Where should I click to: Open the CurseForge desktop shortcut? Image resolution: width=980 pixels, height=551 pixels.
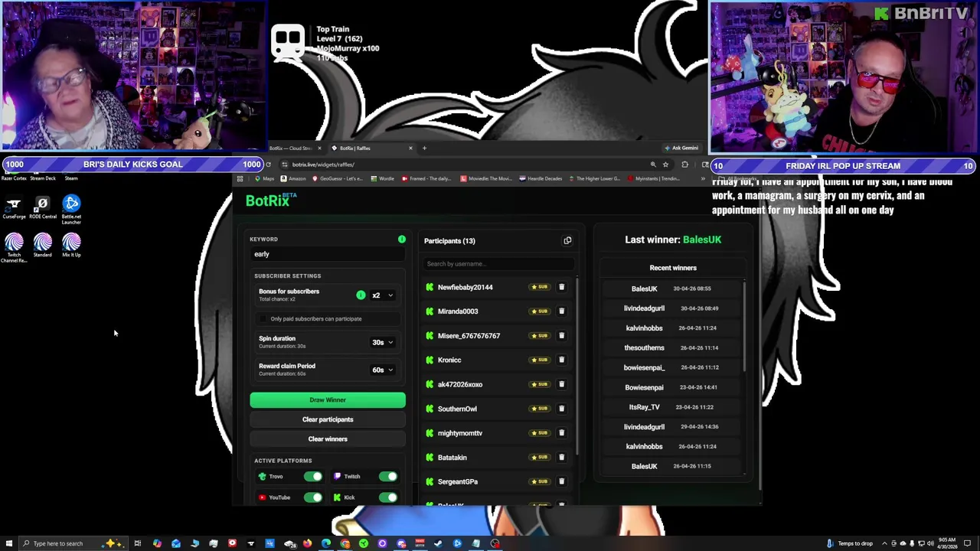pos(14,208)
